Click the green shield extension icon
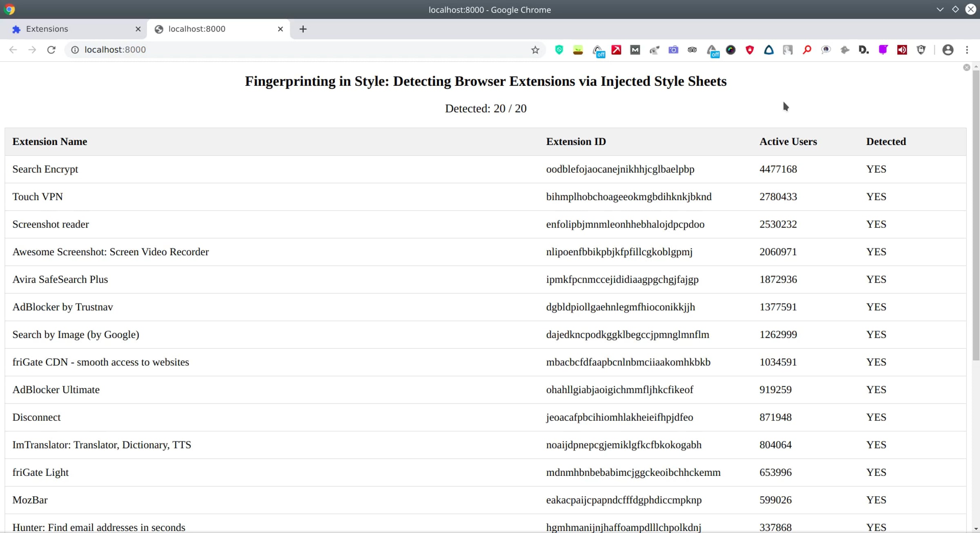980x533 pixels. [x=559, y=50]
